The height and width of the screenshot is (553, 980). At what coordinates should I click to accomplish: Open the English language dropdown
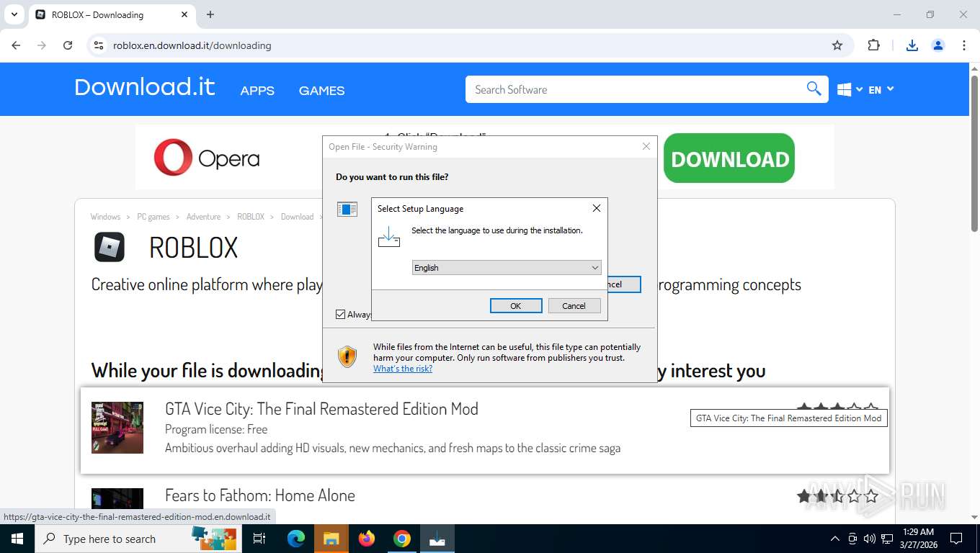tap(507, 268)
